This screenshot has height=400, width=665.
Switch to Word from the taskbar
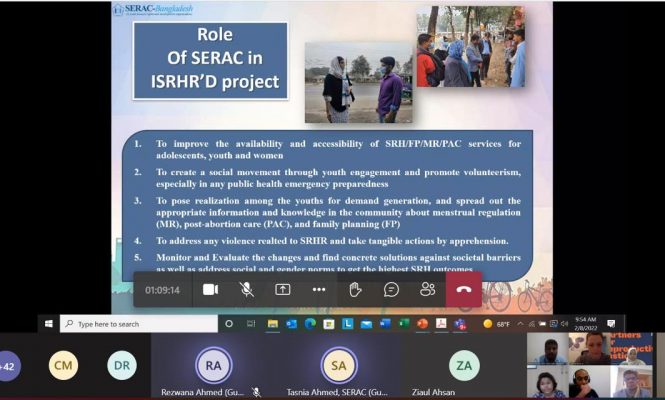tap(385, 324)
